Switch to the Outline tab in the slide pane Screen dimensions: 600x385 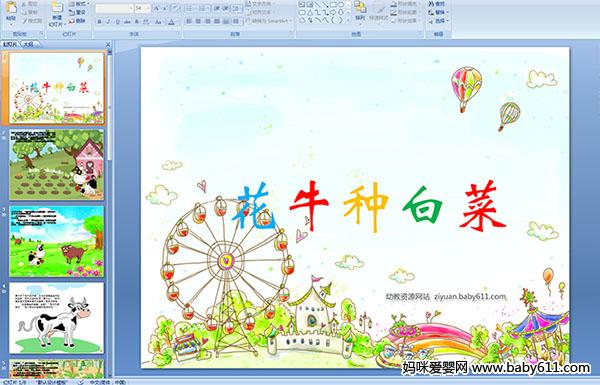pyautogui.click(x=29, y=44)
